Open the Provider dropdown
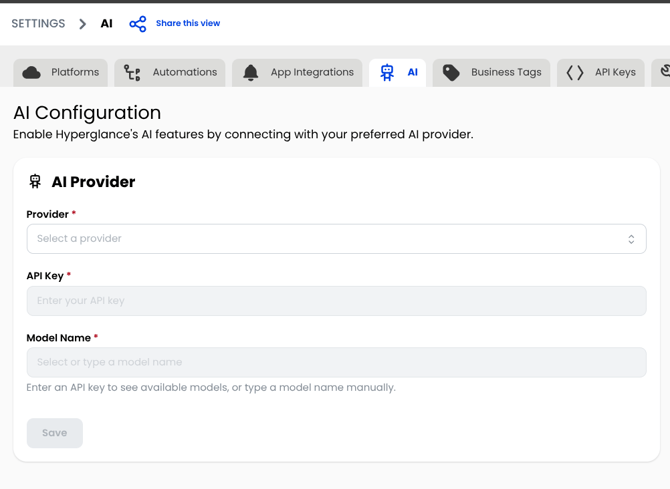Image resolution: width=670 pixels, height=489 pixels. point(336,239)
